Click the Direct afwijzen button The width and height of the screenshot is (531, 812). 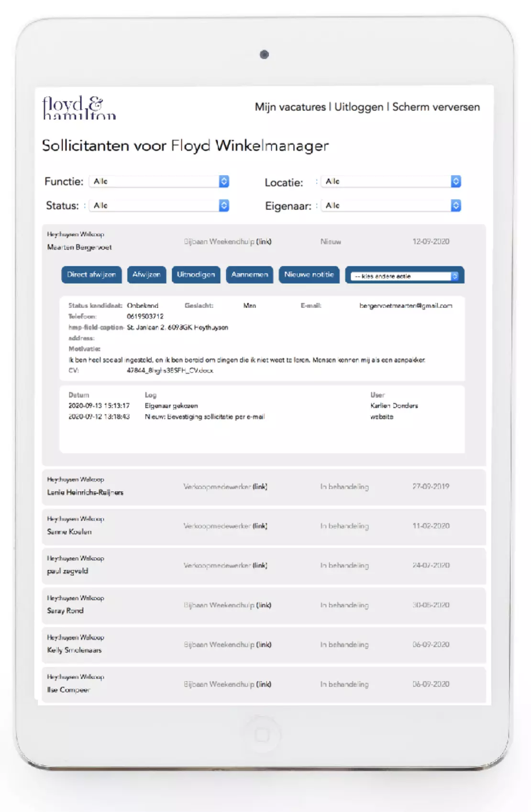click(x=91, y=274)
